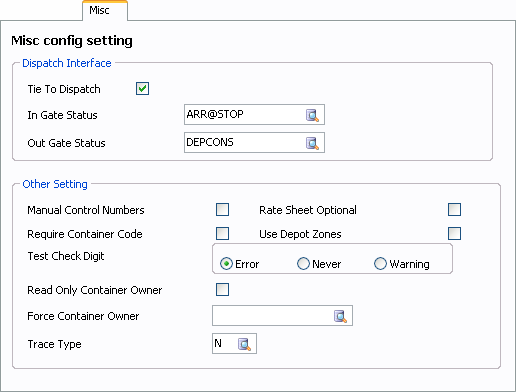516x392 pixels.
Task: Open lookup for Out Gate Status
Action: click(312, 143)
